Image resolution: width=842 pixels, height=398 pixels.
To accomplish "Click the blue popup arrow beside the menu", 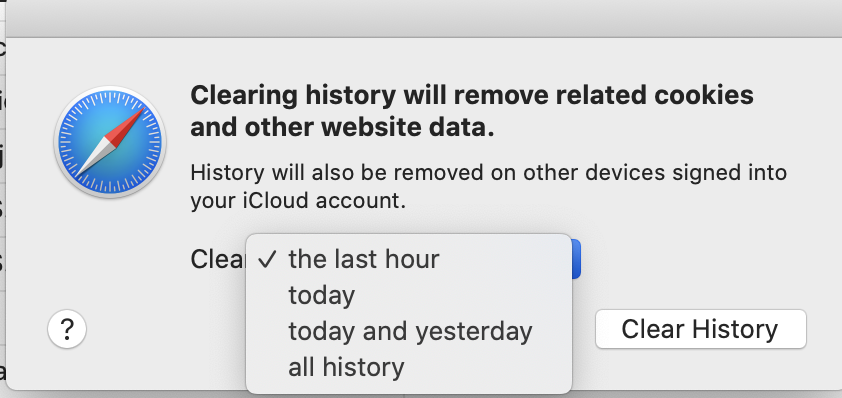I will click(x=576, y=259).
